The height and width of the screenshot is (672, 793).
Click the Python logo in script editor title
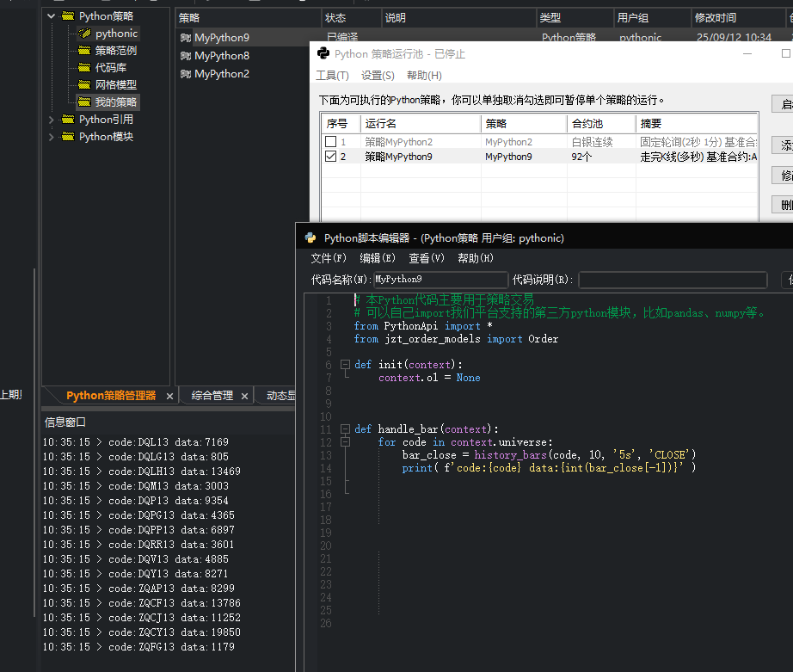pos(310,238)
